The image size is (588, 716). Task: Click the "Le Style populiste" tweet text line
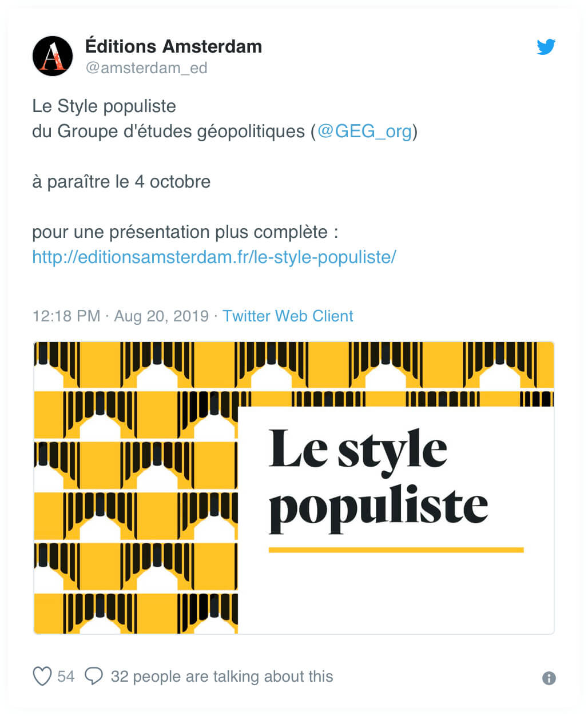(104, 106)
